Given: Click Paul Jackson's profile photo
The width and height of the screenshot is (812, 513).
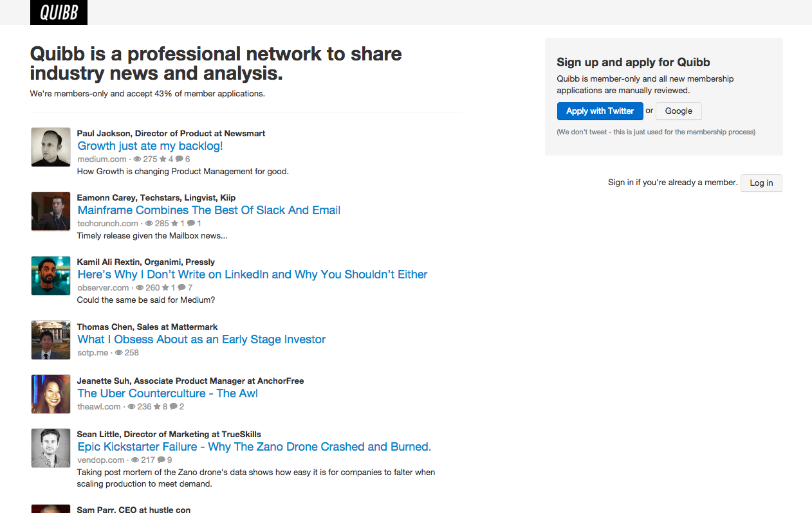Looking at the screenshot, I should (x=51, y=147).
